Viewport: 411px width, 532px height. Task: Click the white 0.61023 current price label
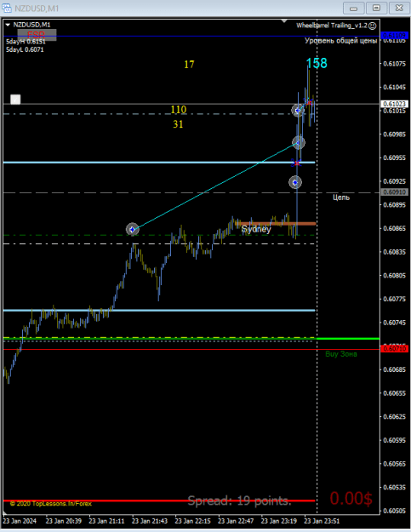[394, 104]
